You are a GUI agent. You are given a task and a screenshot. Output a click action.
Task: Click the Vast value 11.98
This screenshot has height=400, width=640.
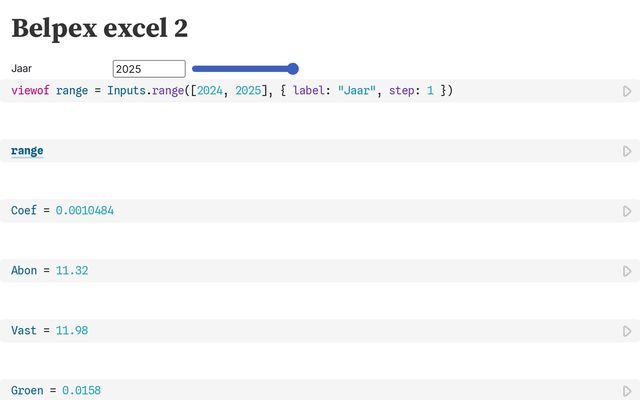point(72,331)
